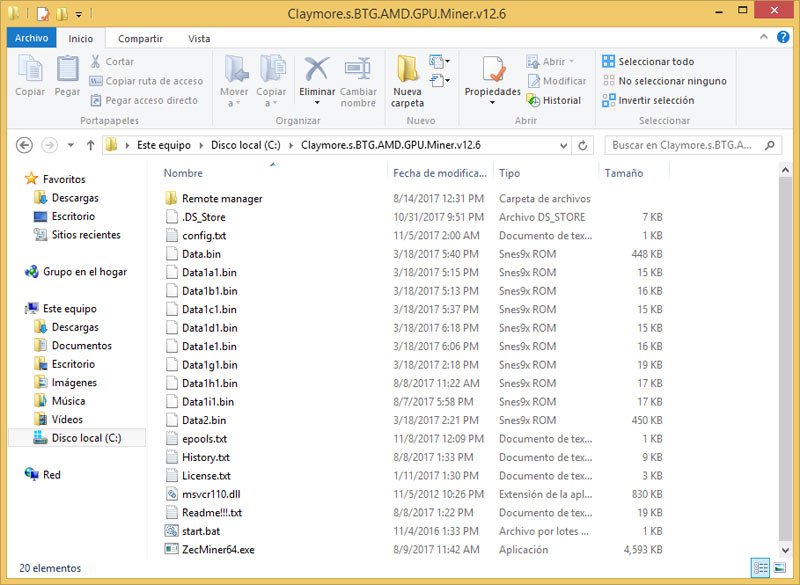Open the ribbon help question mark

(x=783, y=37)
